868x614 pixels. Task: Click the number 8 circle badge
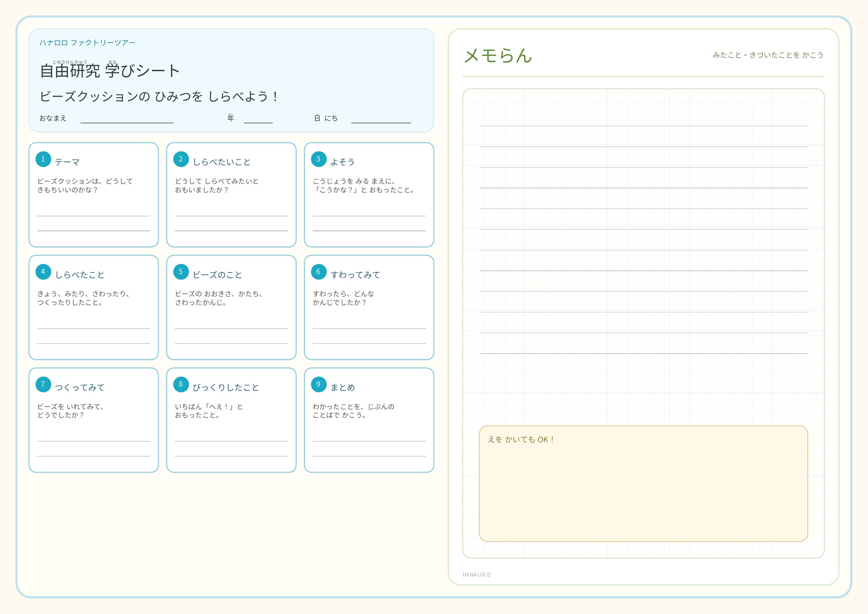click(x=181, y=384)
